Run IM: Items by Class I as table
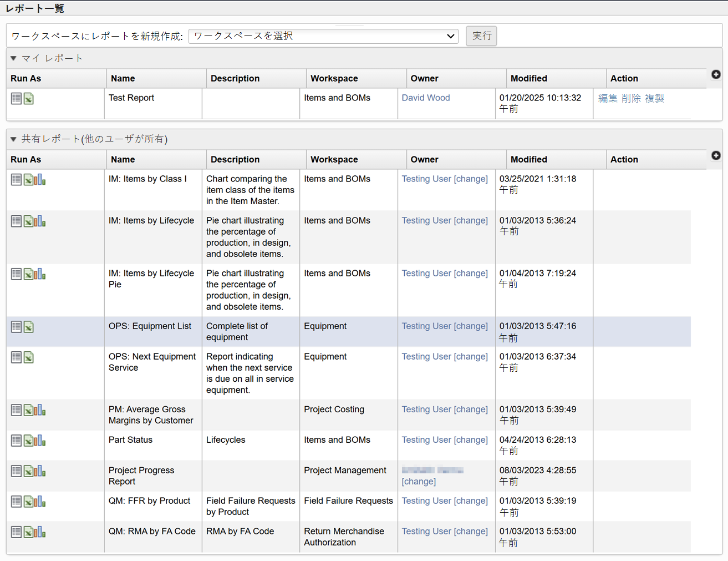 click(17, 180)
